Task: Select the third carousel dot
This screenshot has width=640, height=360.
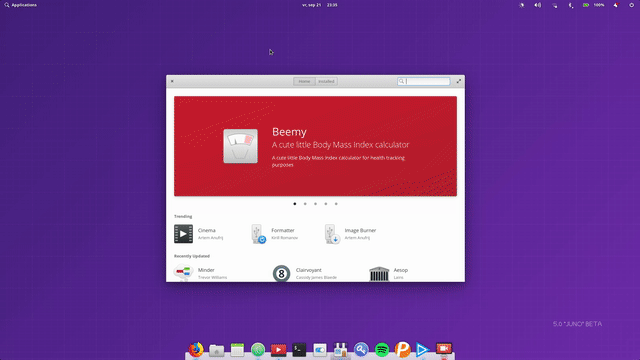Action: tap(316, 204)
